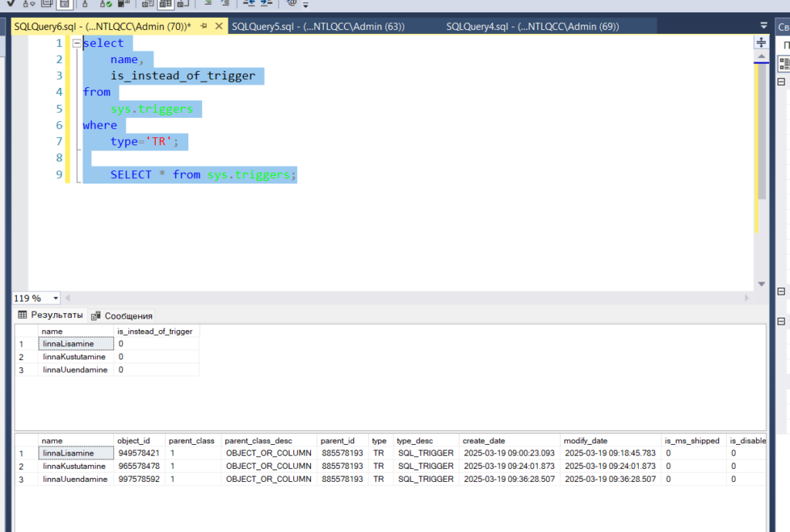Screen dimensions: 790x532
Task: Open the Сообщения tab
Action: pyautogui.click(x=122, y=315)
